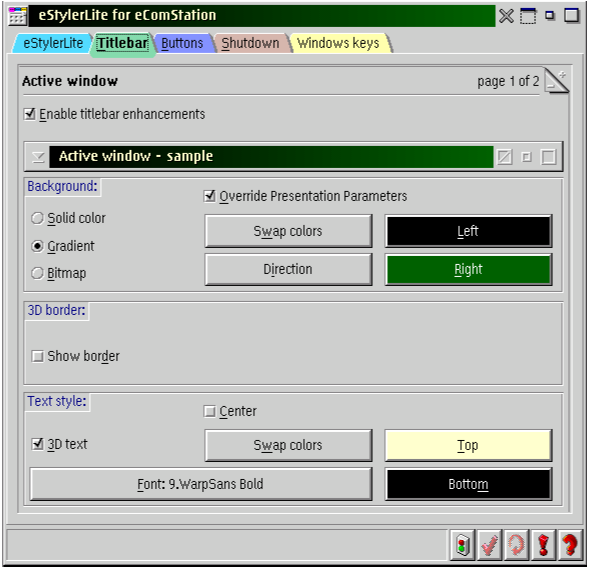Click the window rollup titlebar icon
The image size is (589, 568).
coord(528,16)
